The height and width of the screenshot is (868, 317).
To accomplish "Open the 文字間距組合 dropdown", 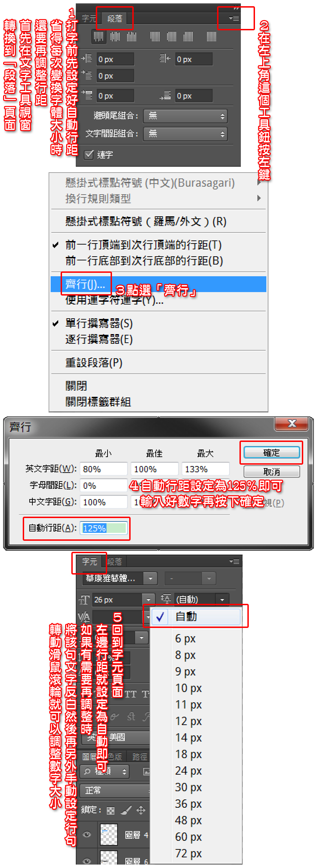I will tap(185, 134).
